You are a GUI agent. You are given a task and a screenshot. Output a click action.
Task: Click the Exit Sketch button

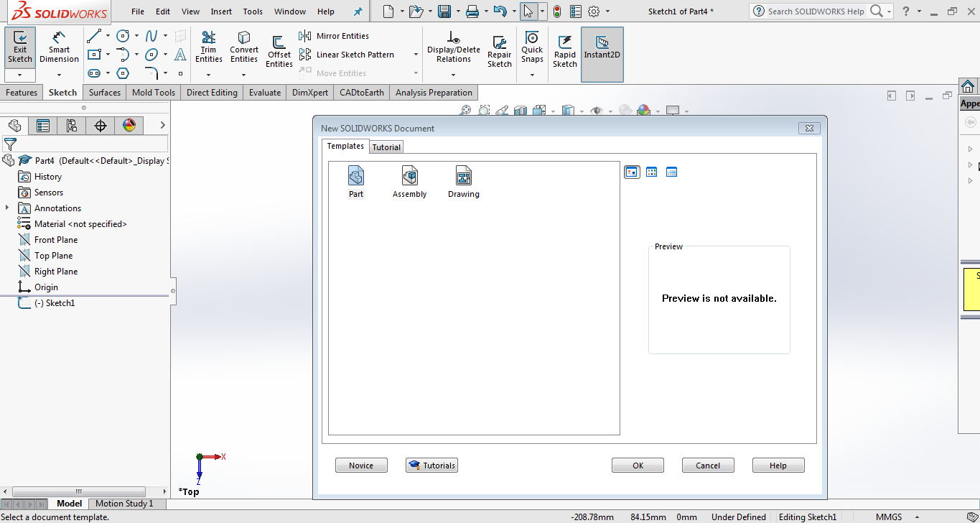coord(20,47)
